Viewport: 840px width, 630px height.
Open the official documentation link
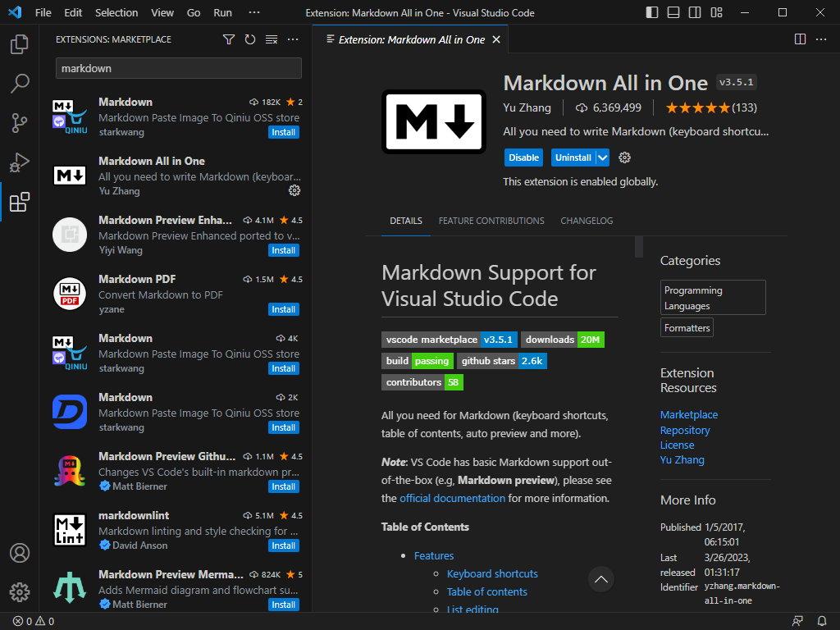[x=452, y=498]
